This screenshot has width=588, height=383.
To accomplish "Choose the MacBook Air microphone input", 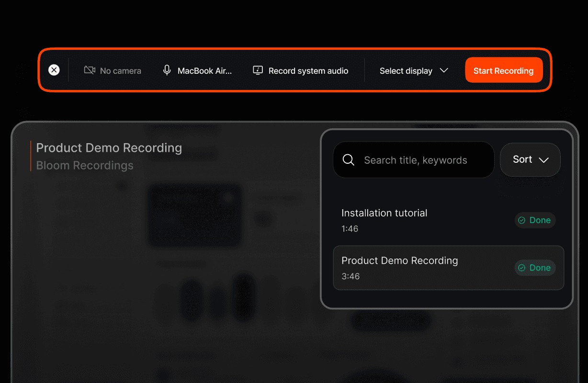I will (x=197, y=70).
